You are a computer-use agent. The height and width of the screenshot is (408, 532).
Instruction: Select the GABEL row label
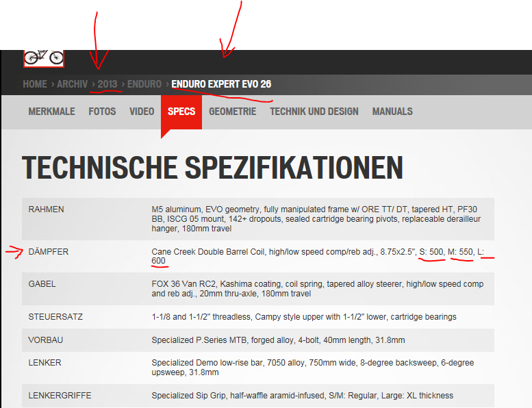(x=42, y=284)
